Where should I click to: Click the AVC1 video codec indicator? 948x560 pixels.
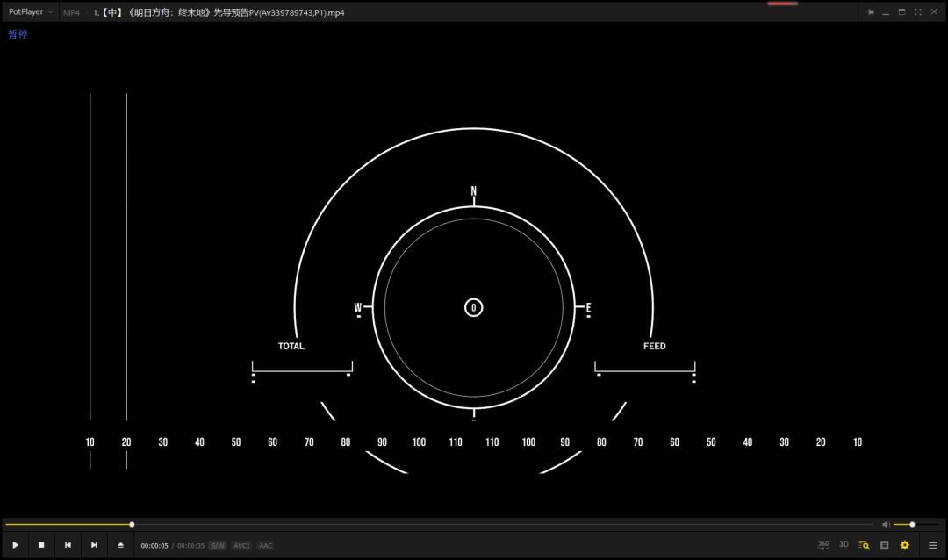point(242,545)
